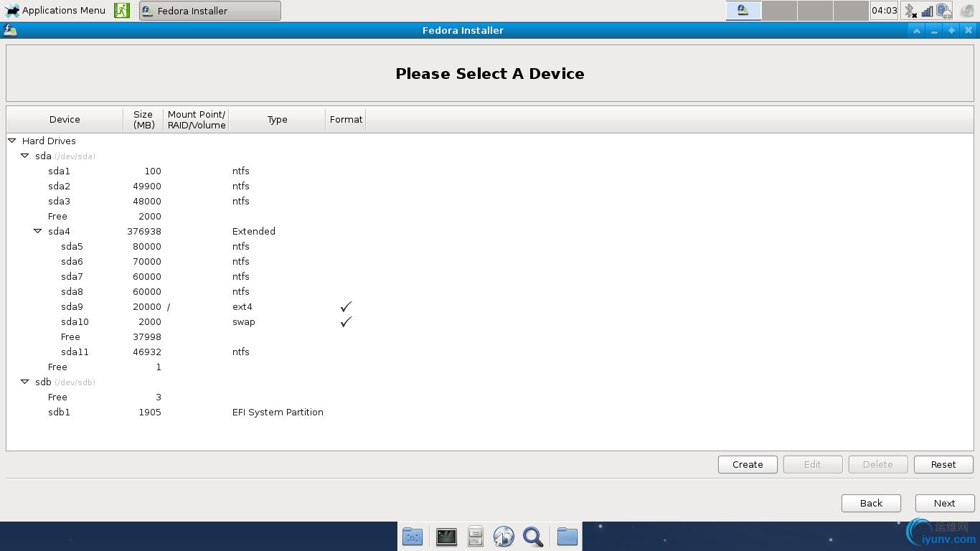Select the Fedora Installer taskbar button
This screenshot has height=551, width=980.
coord(210,11)
